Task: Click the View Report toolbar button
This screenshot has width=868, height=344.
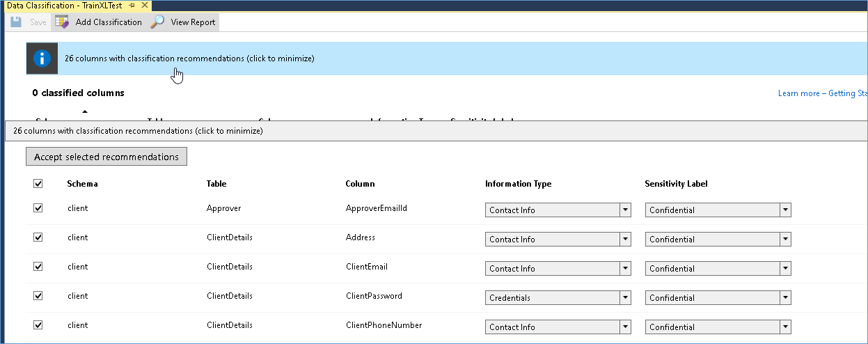Action: click(184, 22)
